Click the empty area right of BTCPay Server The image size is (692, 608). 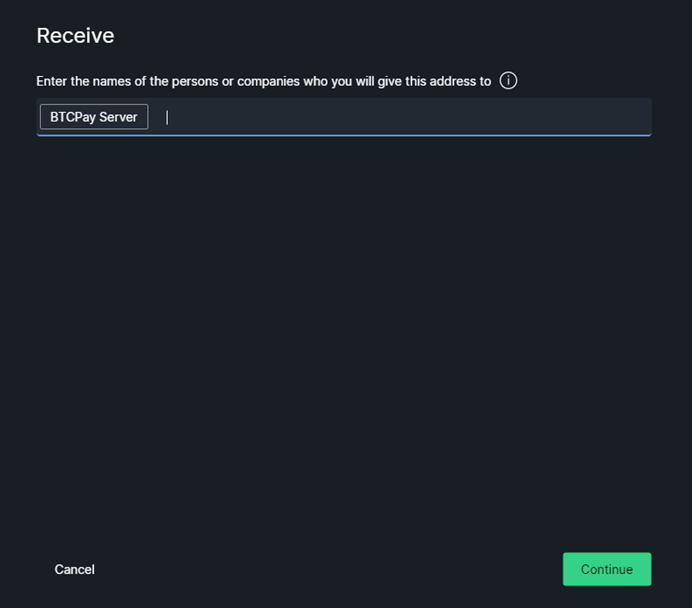point(400,117)
